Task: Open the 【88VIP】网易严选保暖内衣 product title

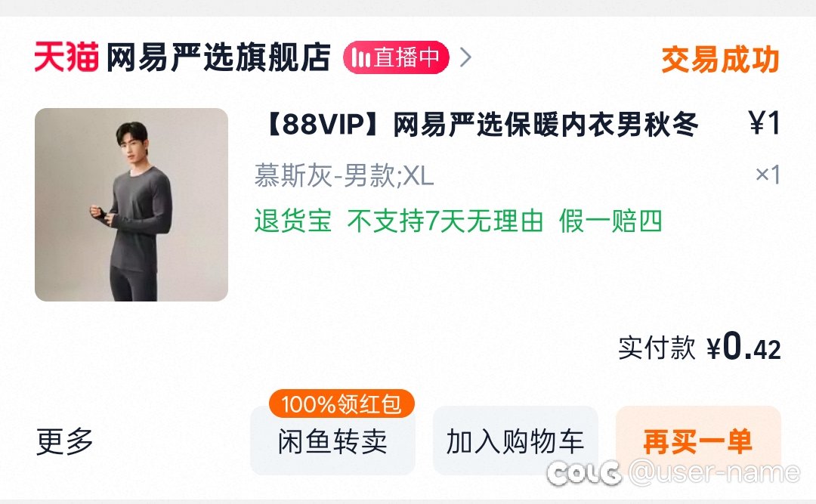Action: click(481, 125)
